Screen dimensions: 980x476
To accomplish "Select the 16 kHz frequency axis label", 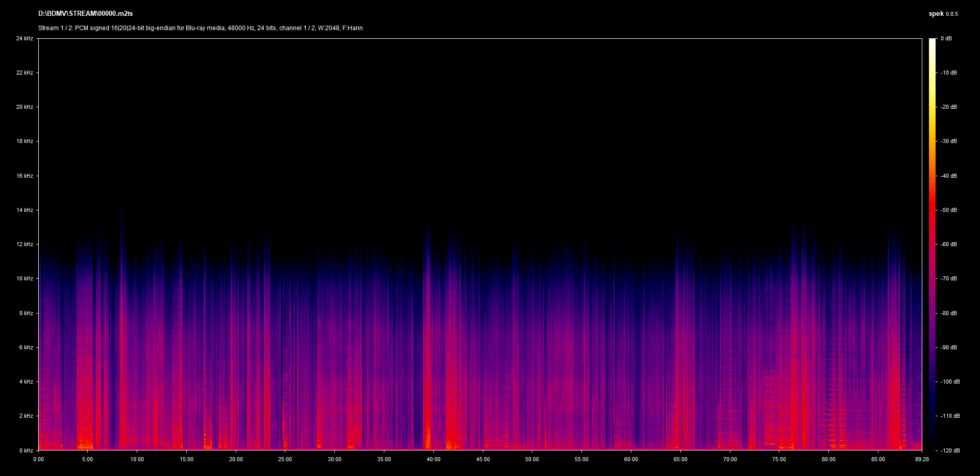I will pyautogui.click(x=24, y=176).
